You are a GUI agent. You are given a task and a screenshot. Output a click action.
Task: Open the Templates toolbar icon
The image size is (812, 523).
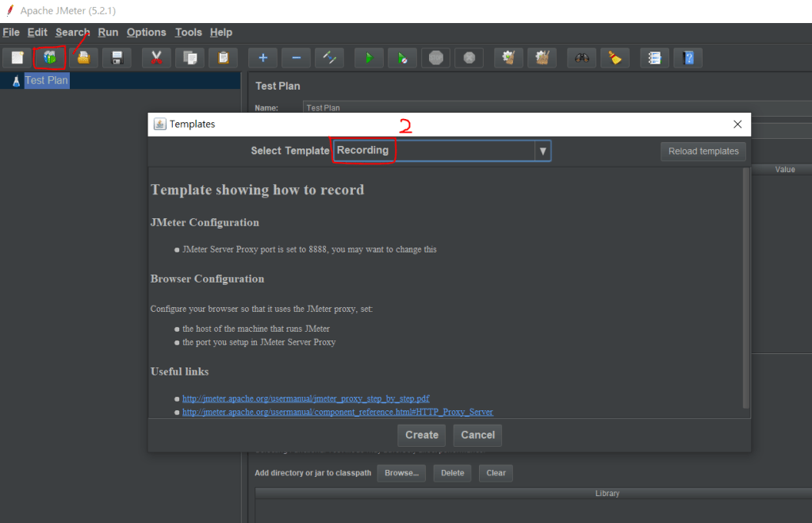pyautogui.click(x=50, y=58)
